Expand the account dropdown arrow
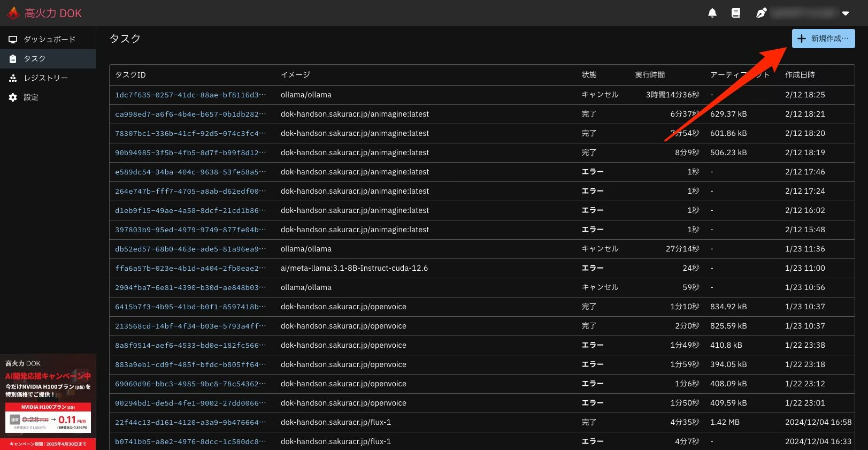868x450 pixels. point(846,13)
